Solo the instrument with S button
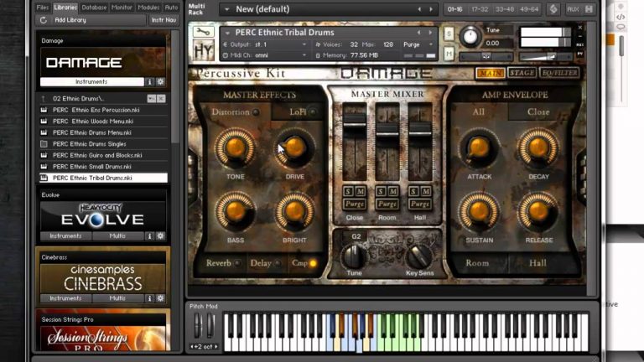This screenshot has height=362, width=644. (449, 34)
